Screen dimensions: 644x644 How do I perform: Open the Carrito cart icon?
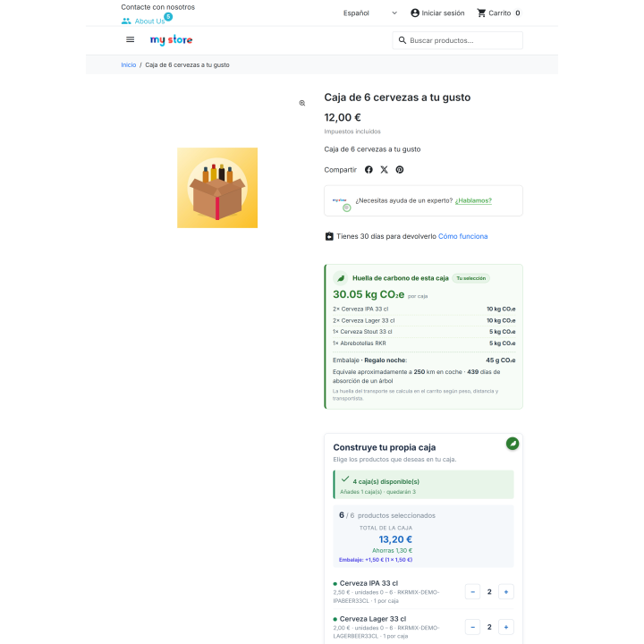click(481, 13)
